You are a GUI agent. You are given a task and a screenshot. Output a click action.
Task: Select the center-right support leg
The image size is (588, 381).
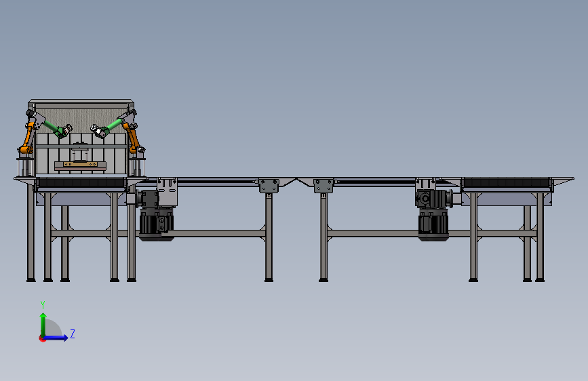tap(324, 237)
